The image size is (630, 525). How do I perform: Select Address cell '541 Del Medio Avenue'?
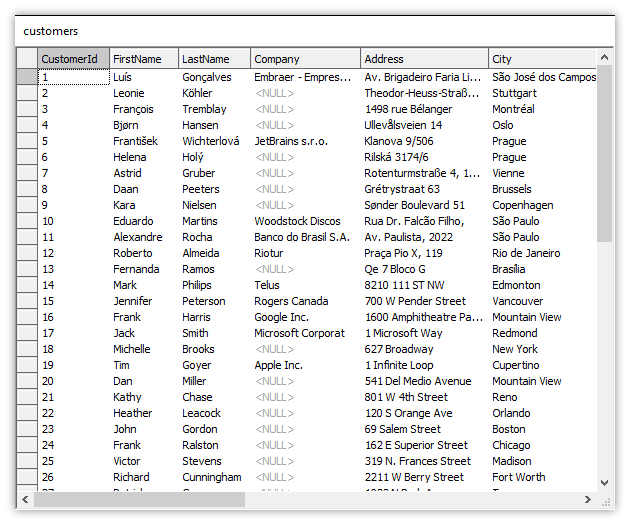coord(425,381)
